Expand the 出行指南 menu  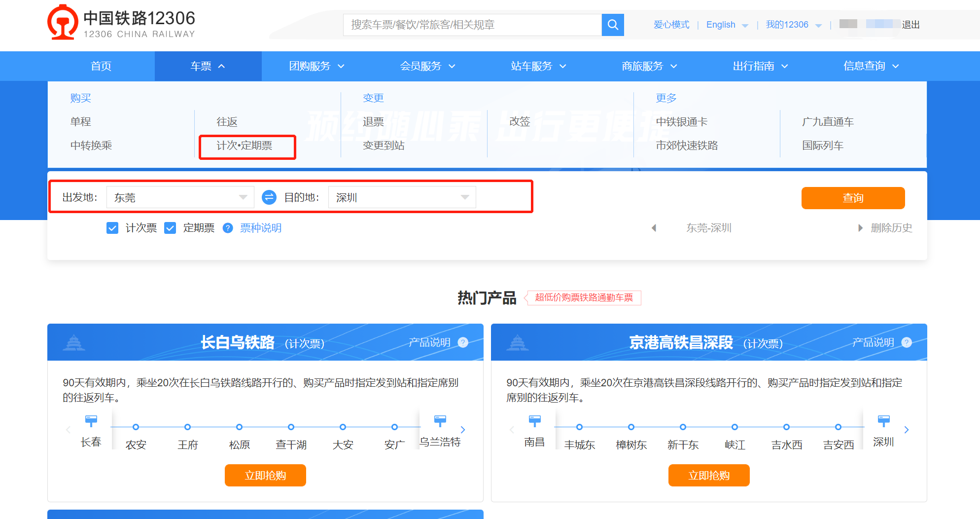[x=760, y=66]
